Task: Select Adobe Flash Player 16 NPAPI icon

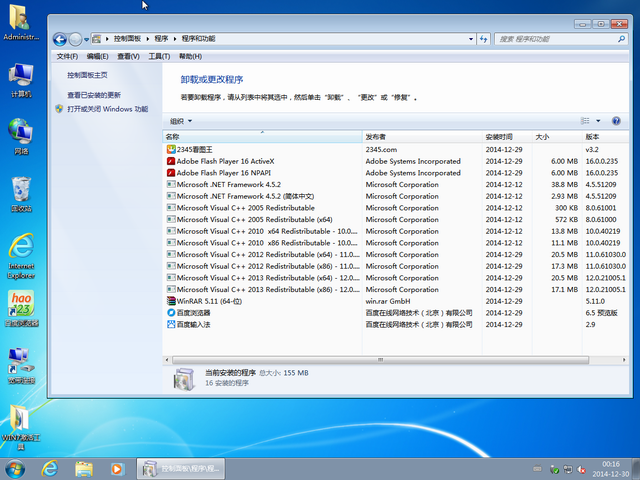Action: pos(171,173)
